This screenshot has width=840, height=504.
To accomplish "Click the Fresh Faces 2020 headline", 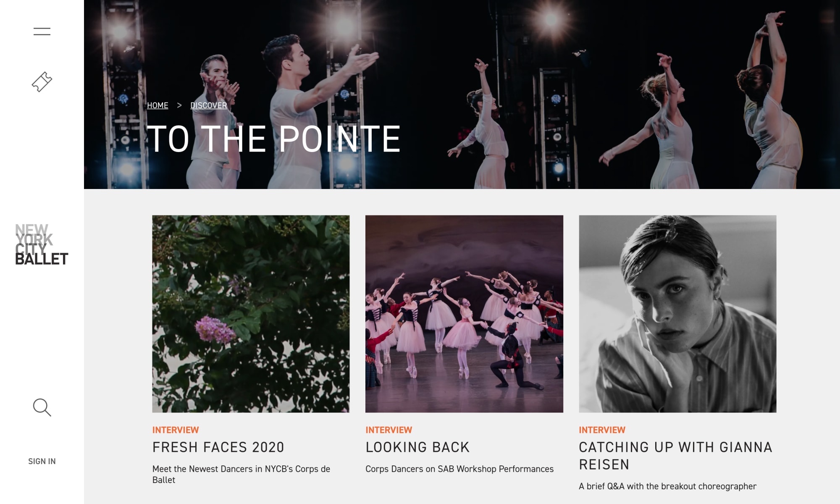I will (218, 447).
